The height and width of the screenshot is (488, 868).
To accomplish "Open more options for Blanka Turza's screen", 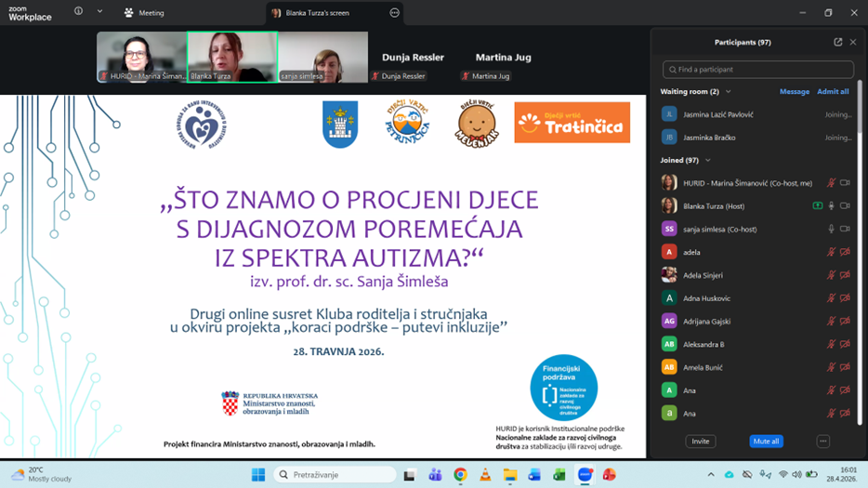I will [394, 13].
